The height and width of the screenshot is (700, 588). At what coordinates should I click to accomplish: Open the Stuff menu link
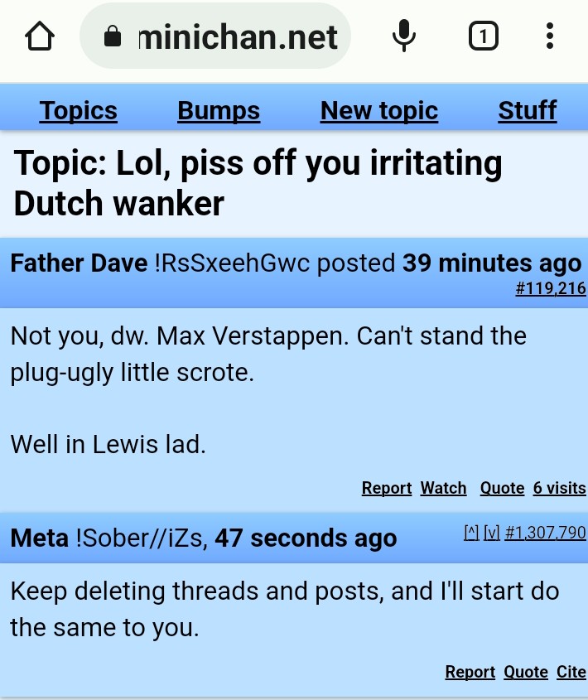pyautogui.click(x=528, y=110)
